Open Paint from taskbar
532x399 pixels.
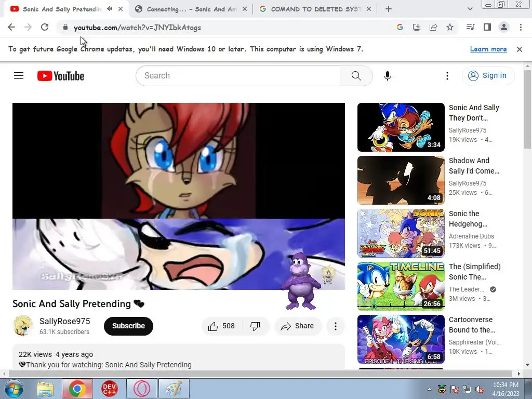tap(174, 389)
